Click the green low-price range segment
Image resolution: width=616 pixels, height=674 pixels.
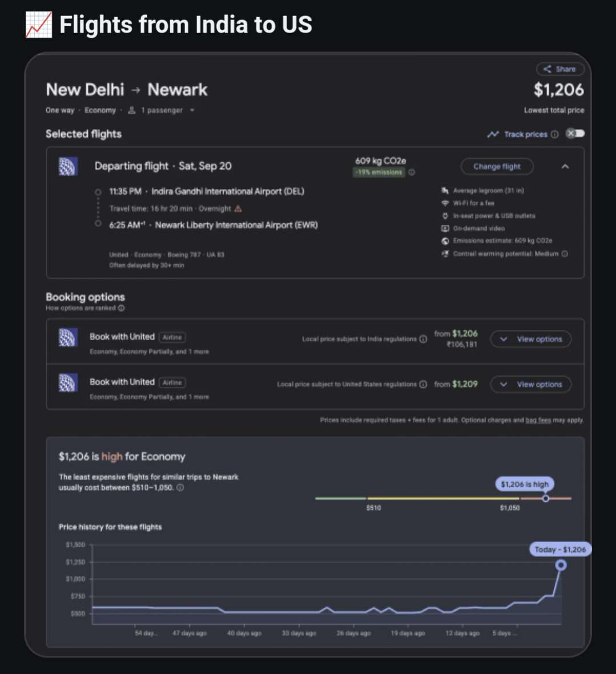340,499
